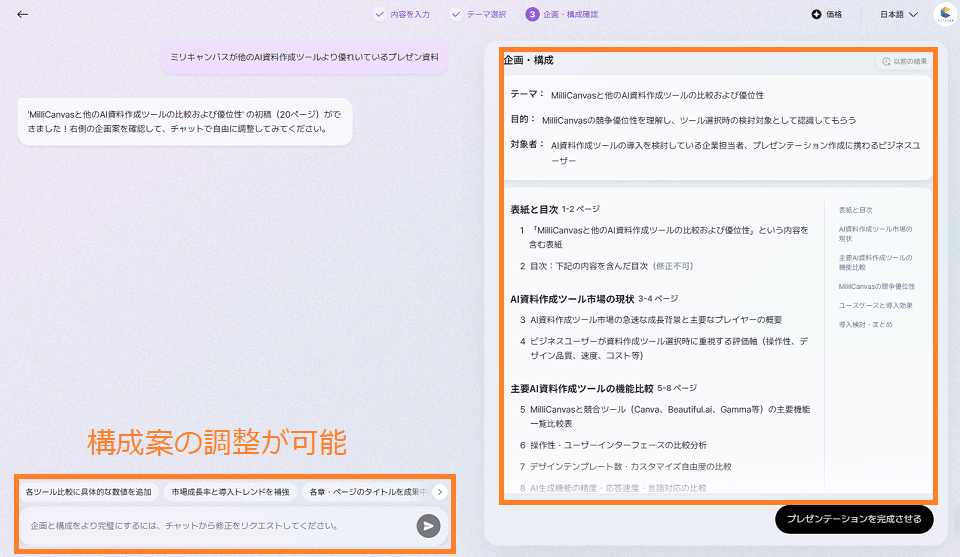Click heading 表紙と目次 1-2ページ

pos(555,209)
